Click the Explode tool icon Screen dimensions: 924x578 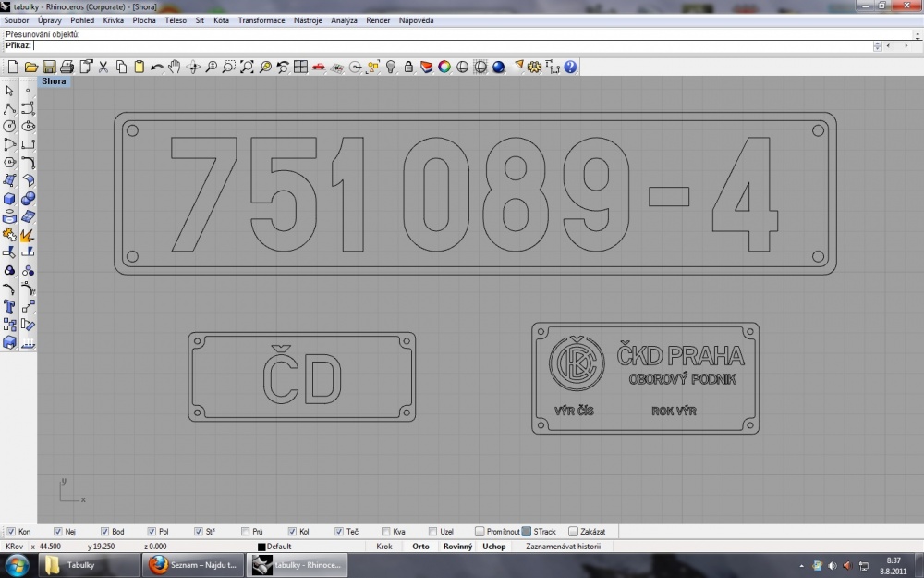point(28,235)
